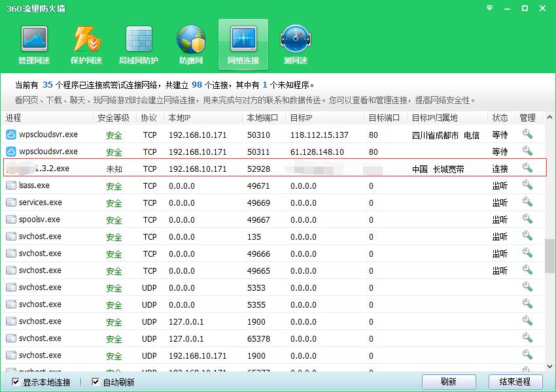
Task: Click wrench for svchost.exe port 65378
Action: (527, 338)
